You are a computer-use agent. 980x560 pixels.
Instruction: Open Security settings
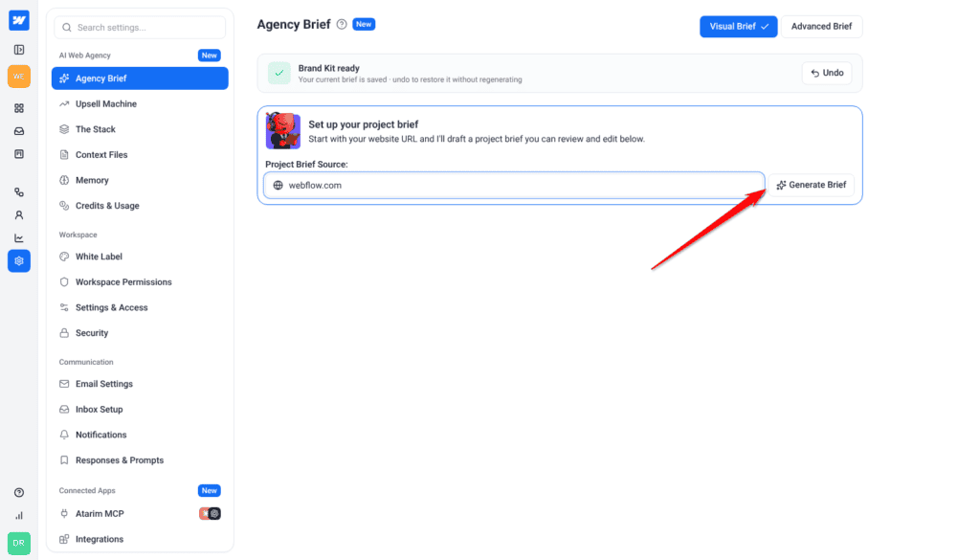pyautogui.click(x=140, y=333)
